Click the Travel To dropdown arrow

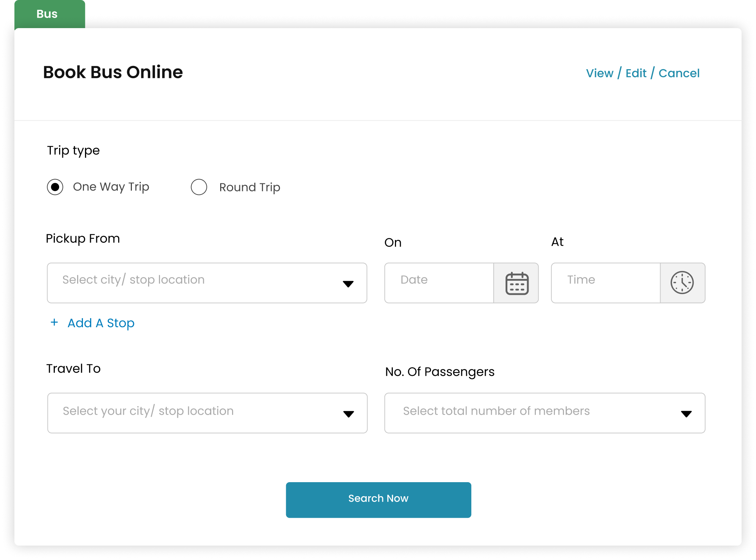pos(348,414)
